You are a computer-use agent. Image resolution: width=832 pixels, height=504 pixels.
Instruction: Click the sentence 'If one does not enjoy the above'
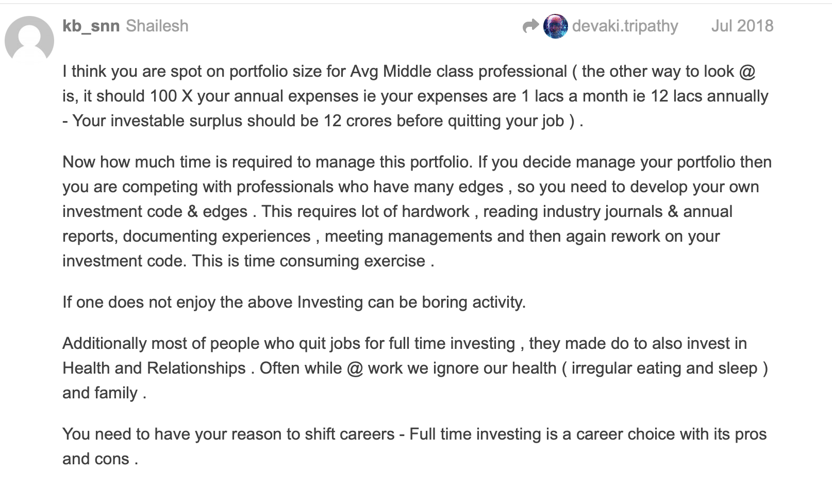point(294,302)
